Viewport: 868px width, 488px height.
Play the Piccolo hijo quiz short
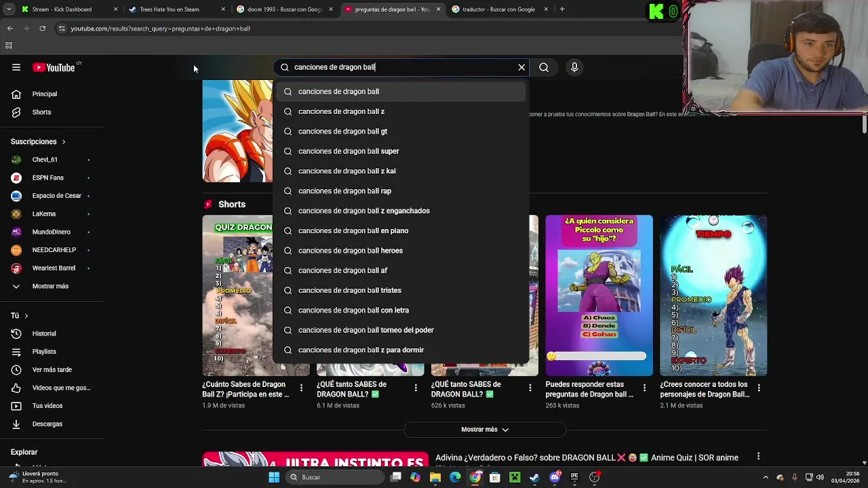pos(599,296)
